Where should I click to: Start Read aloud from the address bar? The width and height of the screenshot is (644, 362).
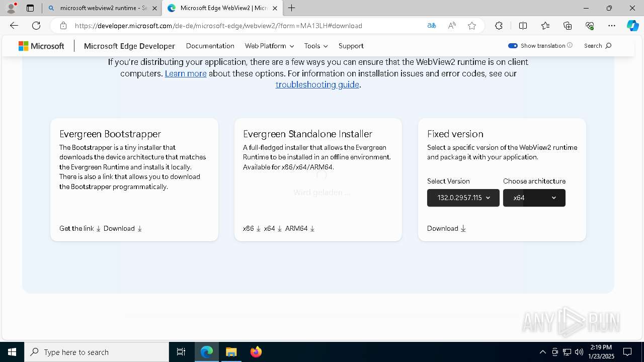tap(452, 26)
